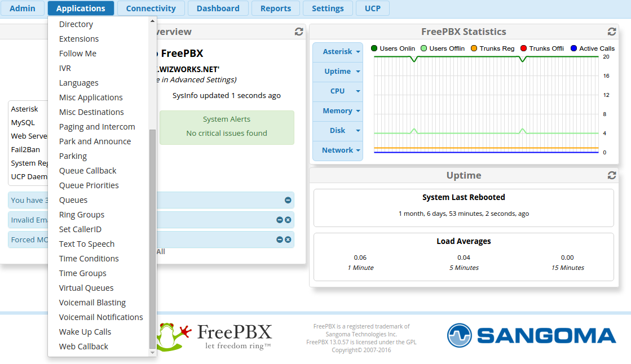
Task: Dismiss the Forced notification row
Action: point(288,239)
